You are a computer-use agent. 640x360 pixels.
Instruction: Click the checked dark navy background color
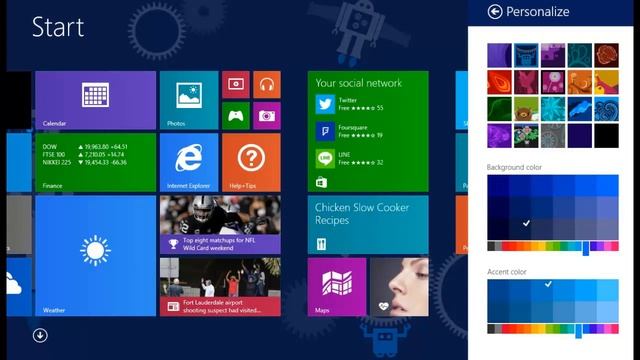pyautogui.click(x=520, y=229)
